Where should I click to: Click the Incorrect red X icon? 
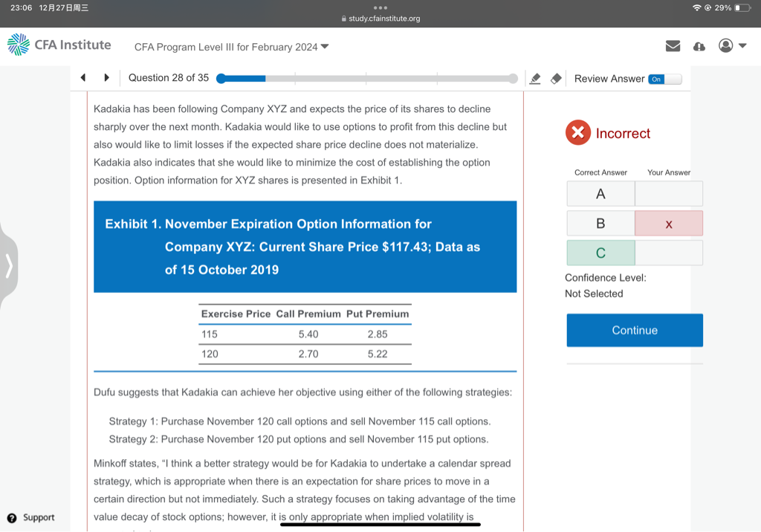(x=577, y=133)
